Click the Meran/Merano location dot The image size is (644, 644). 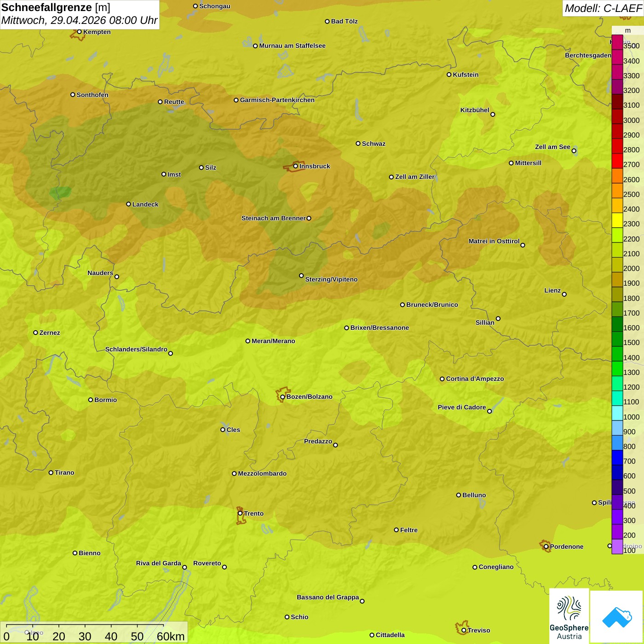click(x=248, y=341)
